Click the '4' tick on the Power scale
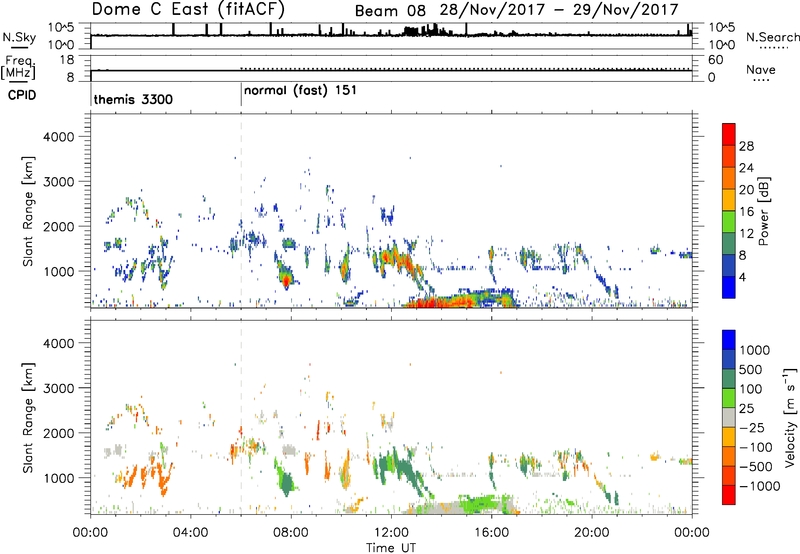 [743, 277]
